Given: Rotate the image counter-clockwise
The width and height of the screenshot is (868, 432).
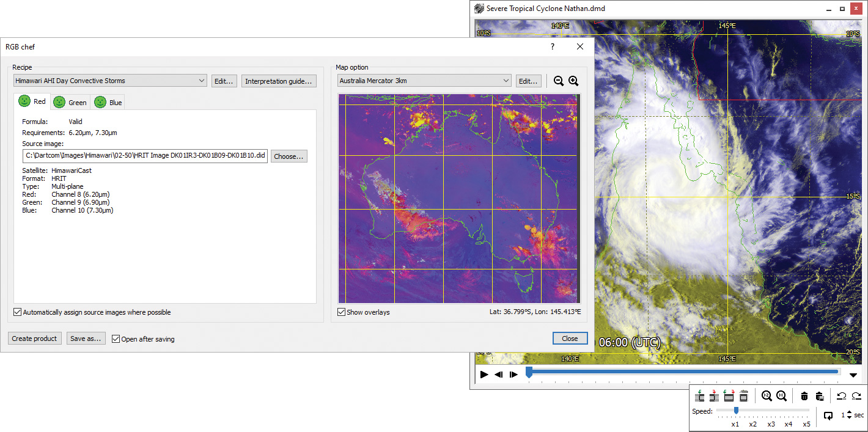Looking at the screenshot, I should (x=841, y=396).
